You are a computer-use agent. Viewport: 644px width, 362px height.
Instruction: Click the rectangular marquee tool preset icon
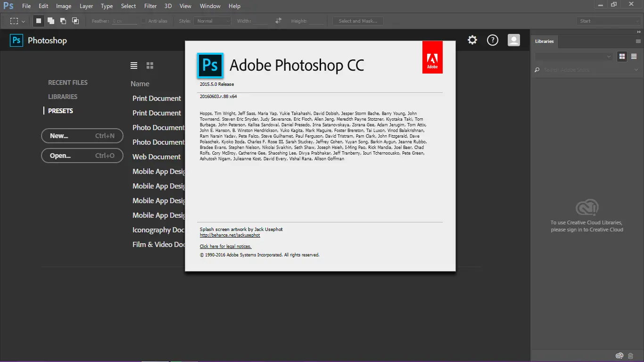[x=14, y=21]
